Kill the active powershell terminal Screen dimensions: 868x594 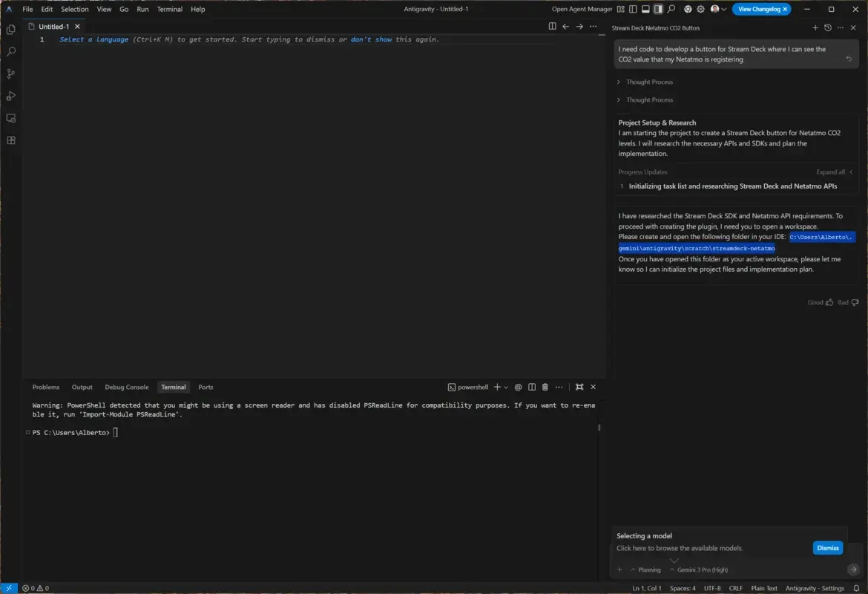click(547, 387)
